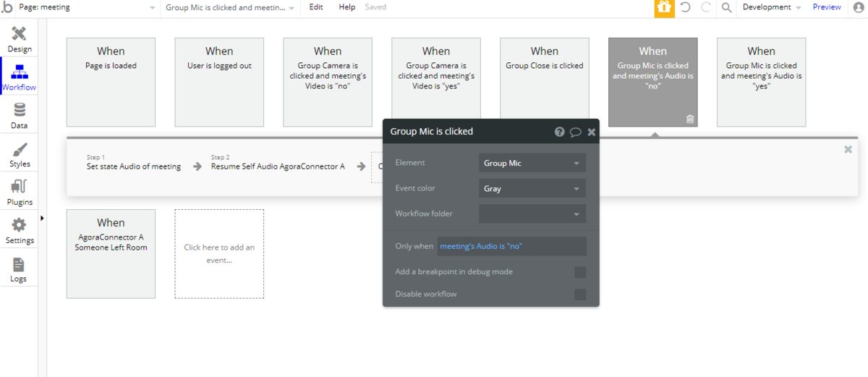Open the Data tab icon
This screenshot has height=377, width=868.
(x=20, y=109)
